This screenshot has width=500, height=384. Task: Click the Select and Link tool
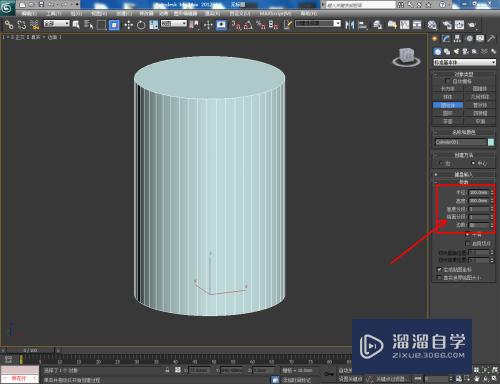[x=9, y=25]
